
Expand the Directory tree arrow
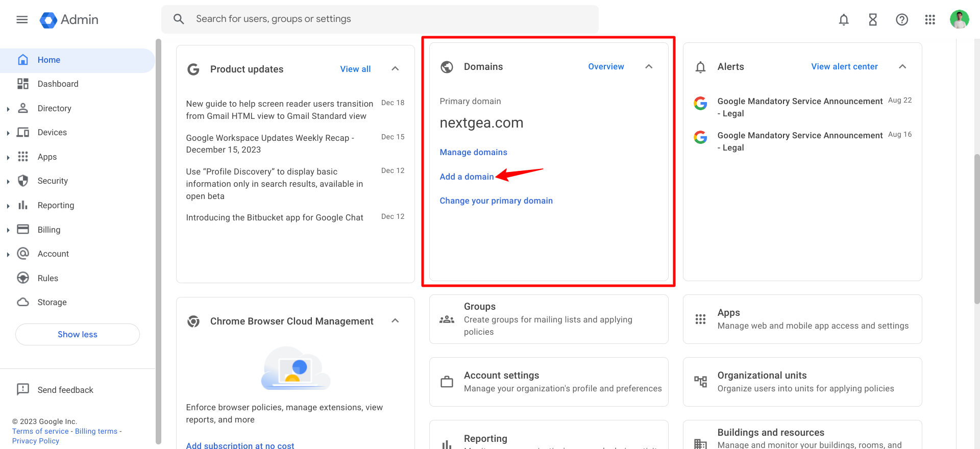(8, 109)
